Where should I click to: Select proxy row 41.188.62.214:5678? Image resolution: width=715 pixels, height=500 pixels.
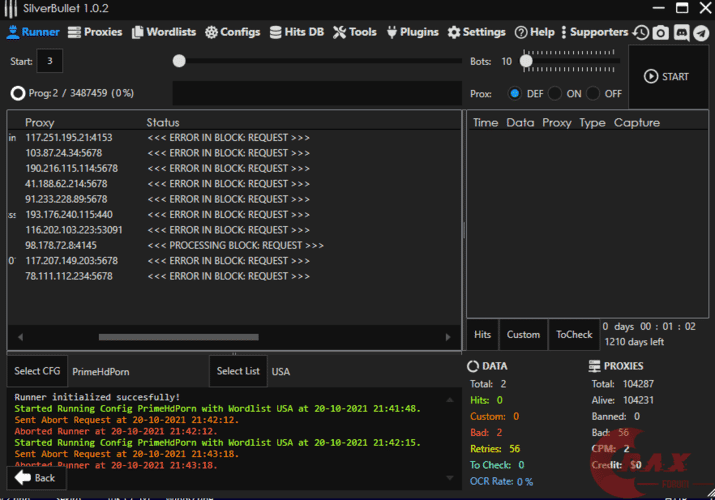coord(233,184)
